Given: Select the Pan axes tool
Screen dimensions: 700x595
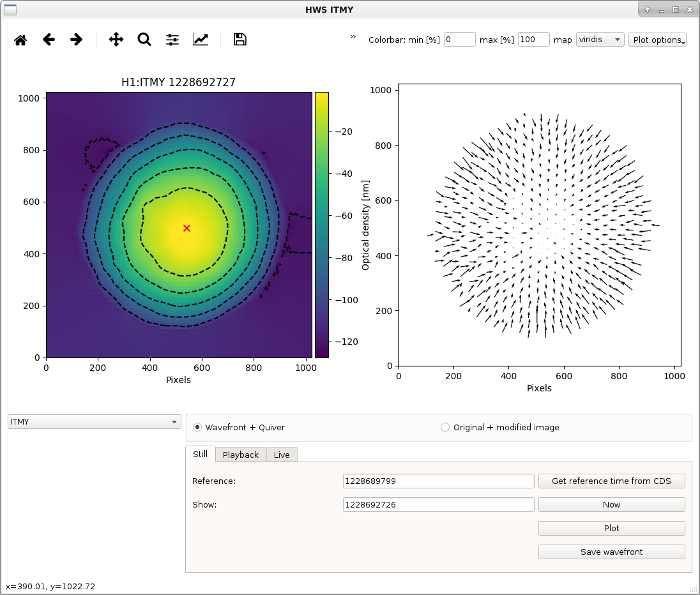Looking at the screenshot, I should click(116, 40).
